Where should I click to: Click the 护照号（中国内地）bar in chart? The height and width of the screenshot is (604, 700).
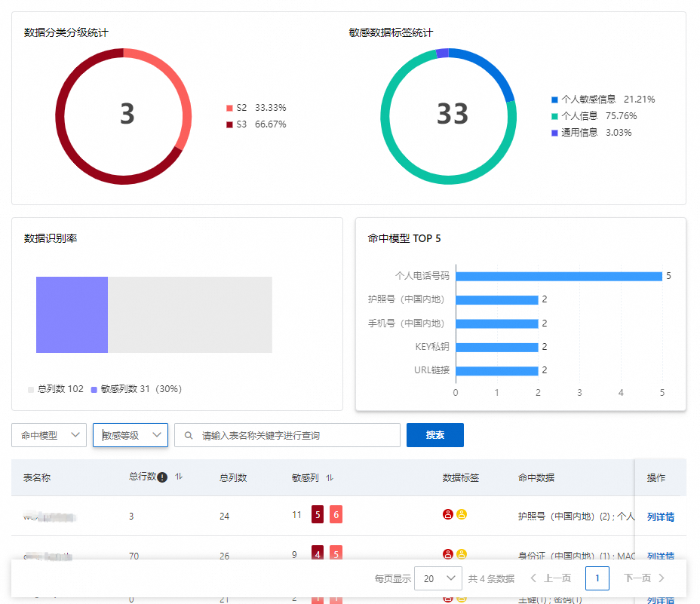coord(497,300)
